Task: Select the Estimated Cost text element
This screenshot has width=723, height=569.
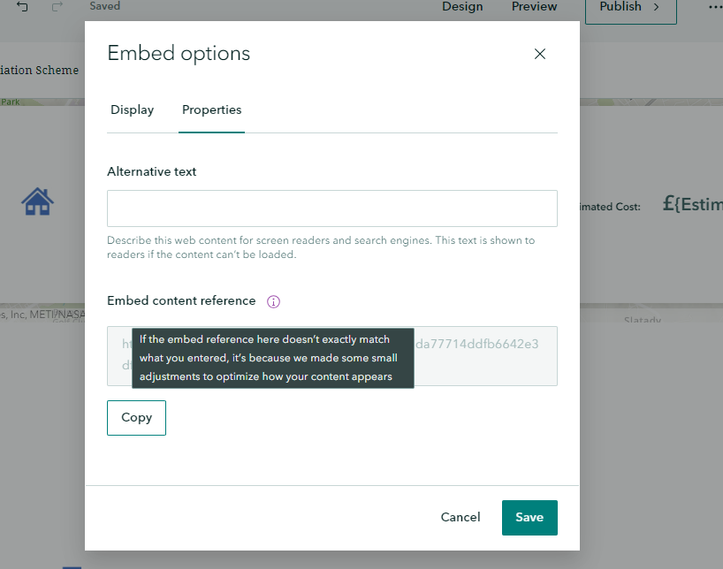Action: (x=610, y=207)
